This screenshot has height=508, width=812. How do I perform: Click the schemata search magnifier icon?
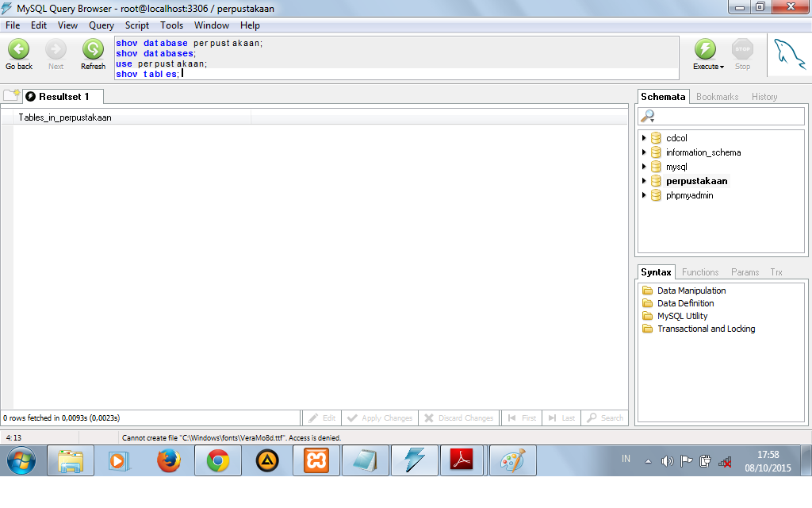(647, 116)
